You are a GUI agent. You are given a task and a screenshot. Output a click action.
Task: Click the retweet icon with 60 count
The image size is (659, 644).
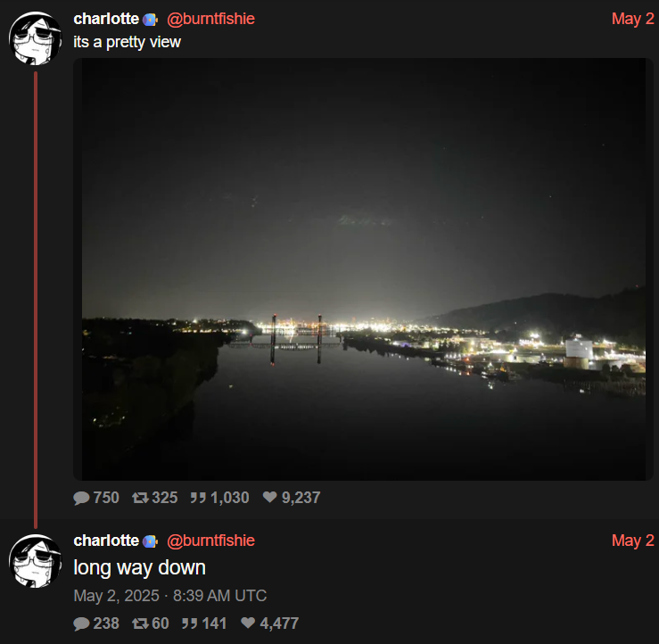click(x=140, y=623)
